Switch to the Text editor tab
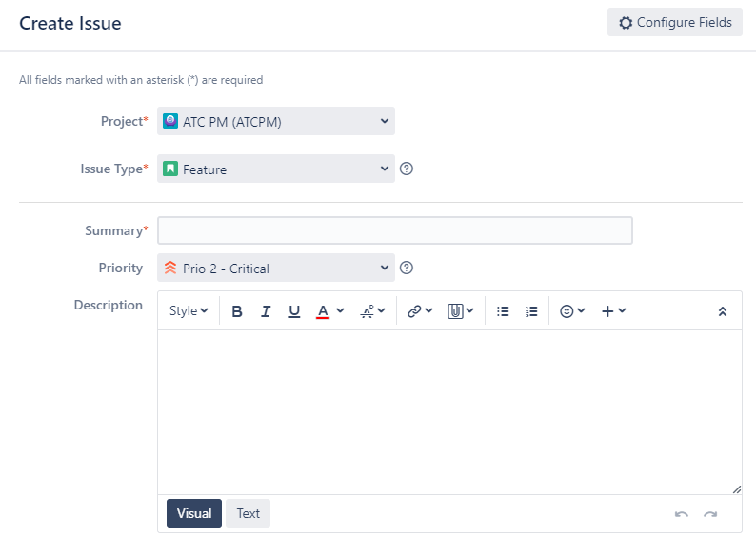 click(x=248, y=513)
